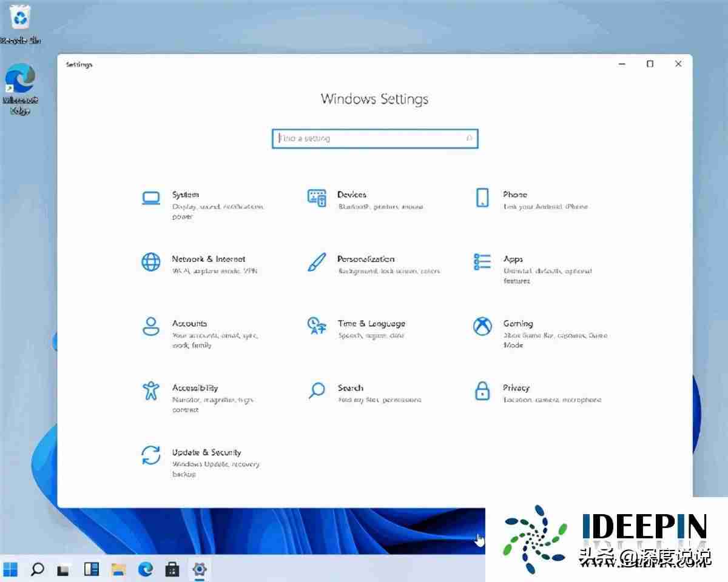
Task: Click the Windows Settings heading
Action: tap(374, 99)
